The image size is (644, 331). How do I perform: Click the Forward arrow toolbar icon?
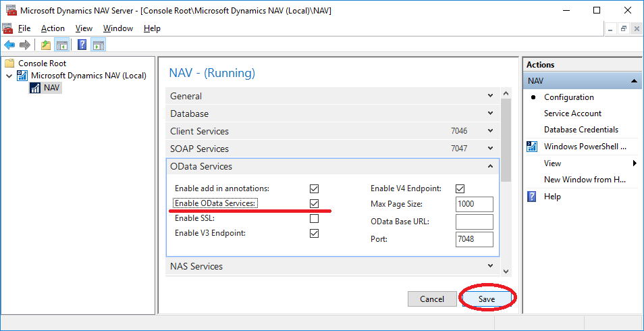pyautogui.click(x=25, y=45)
